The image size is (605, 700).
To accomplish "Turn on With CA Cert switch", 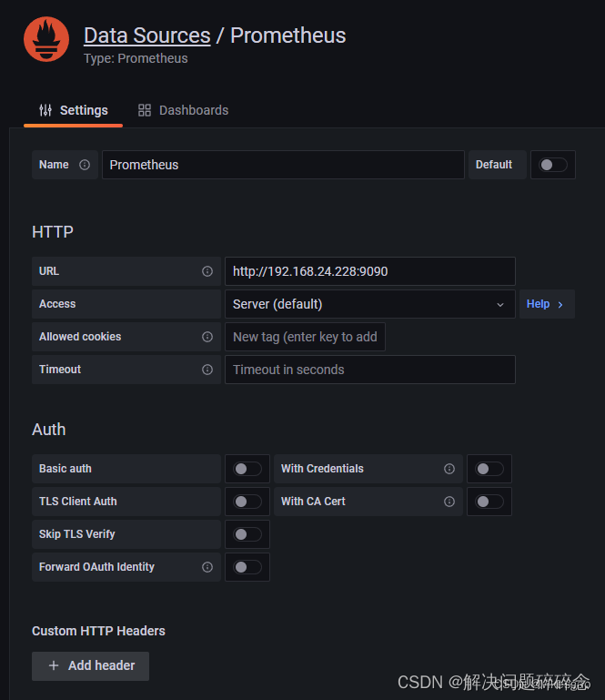I will pyautogui.click(x=489, y=502).
